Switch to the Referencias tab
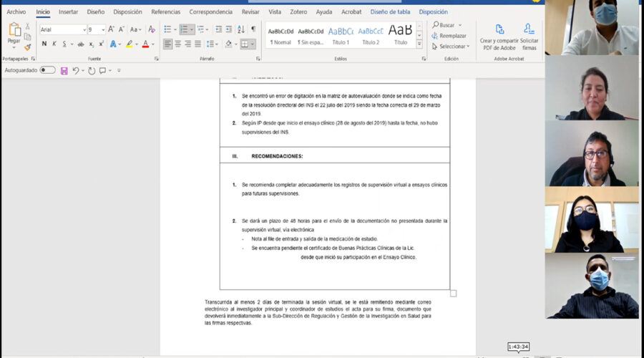The width and height of the screenshot is (644, 358). pyautogui.click(x=165, y=12)
